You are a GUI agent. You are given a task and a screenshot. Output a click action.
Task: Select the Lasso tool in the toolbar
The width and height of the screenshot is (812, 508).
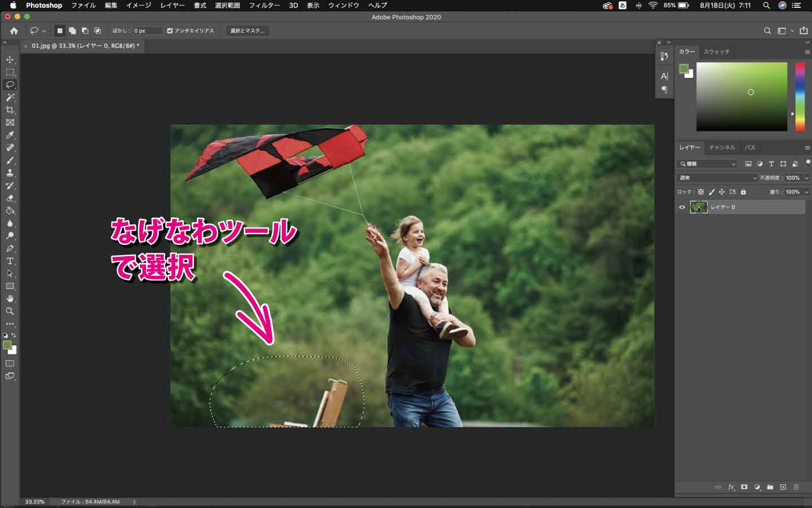[10, 85]
